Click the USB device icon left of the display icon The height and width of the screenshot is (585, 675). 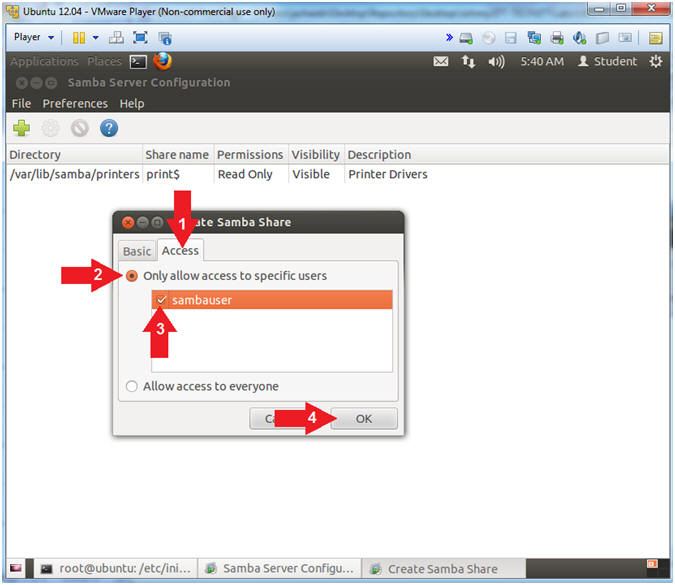tap(602, 38)
